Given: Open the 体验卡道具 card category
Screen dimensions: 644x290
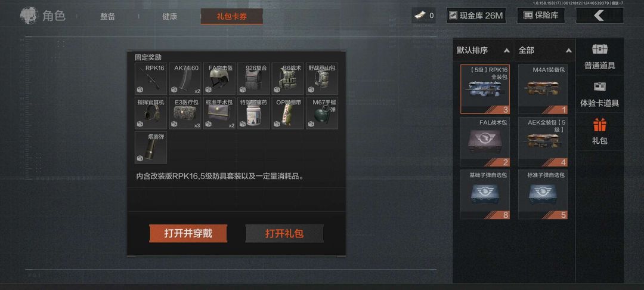Looking at the screenshot, I should pyautogui.click(x=600, y=94).
